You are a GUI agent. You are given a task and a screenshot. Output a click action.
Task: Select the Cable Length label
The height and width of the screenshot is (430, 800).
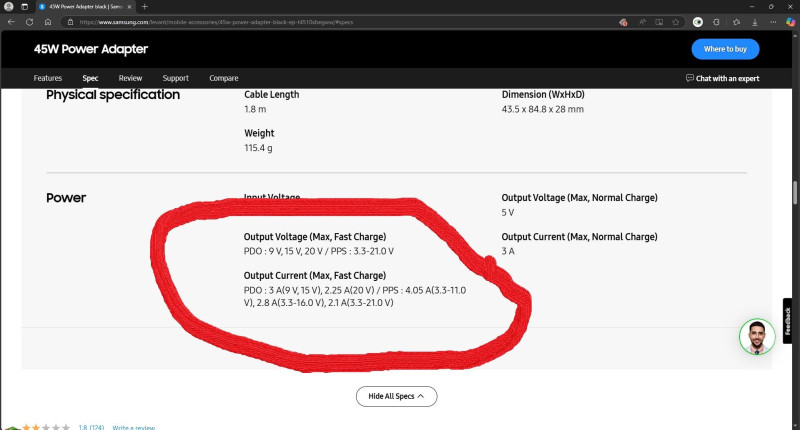[271, 94]
